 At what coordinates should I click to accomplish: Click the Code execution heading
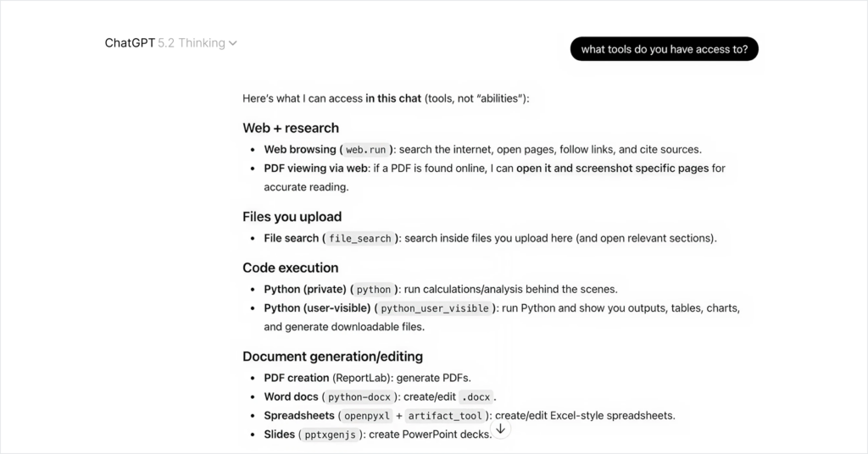[x=290, y=268]
